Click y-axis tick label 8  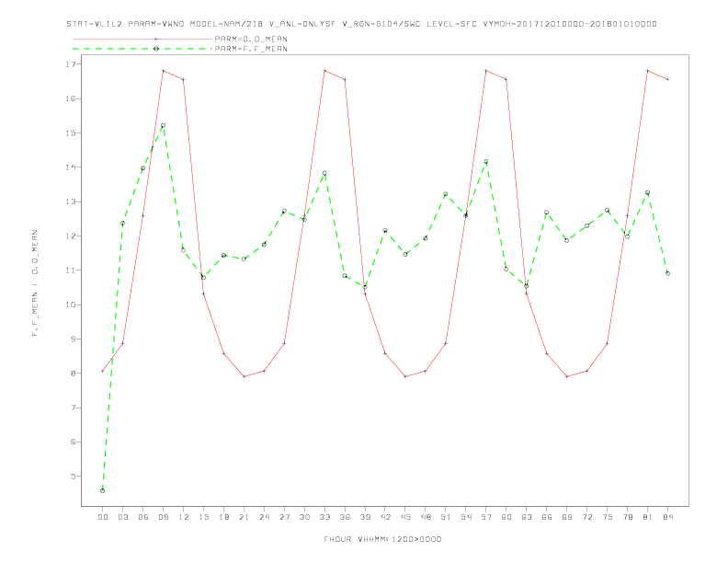73,373
